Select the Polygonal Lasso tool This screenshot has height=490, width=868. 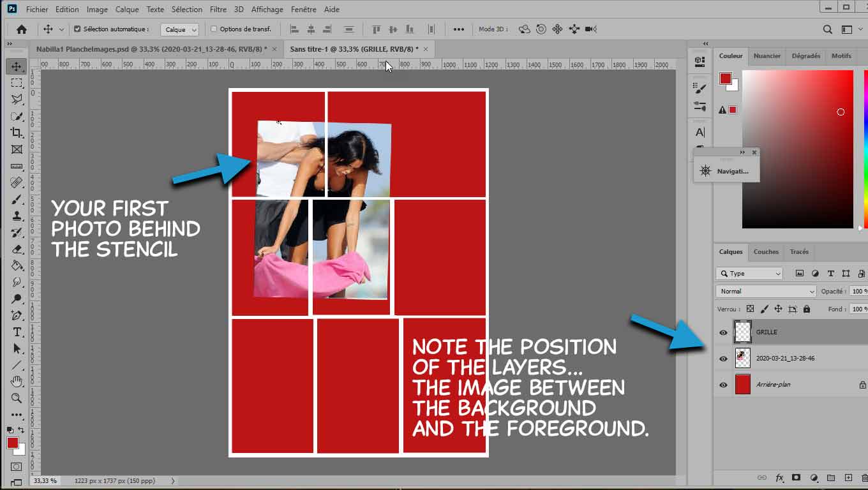point(17,100)
